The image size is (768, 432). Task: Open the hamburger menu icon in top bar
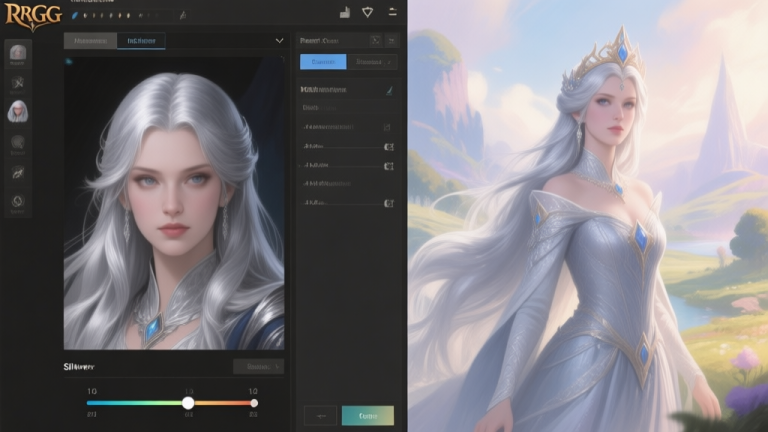tap(392, 12)
